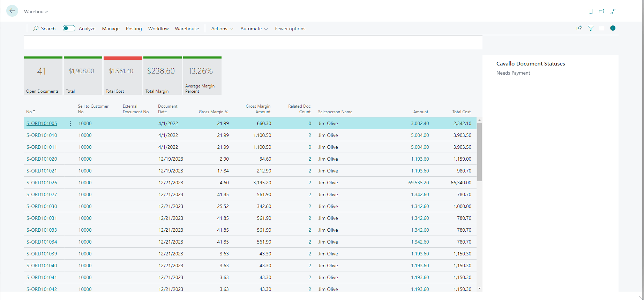Click the scroll down arrow of the list
The width and height of the screenshot is (644, 300).
coord(479,289)
